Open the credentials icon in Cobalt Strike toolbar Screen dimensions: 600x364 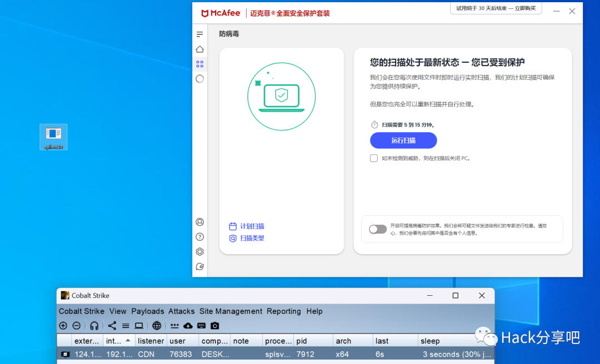pos(175,326)
